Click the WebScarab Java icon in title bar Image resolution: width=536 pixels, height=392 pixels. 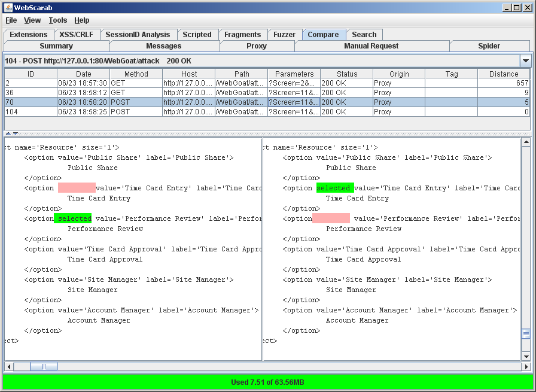click(8, 7)
